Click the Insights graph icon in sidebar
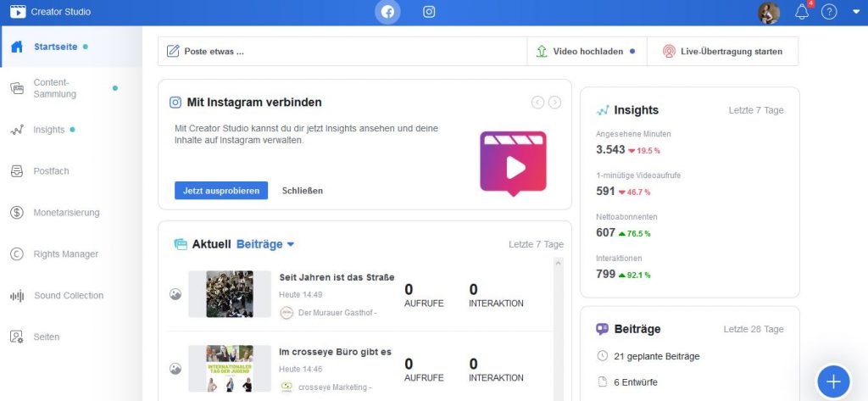 coord(17,131)
